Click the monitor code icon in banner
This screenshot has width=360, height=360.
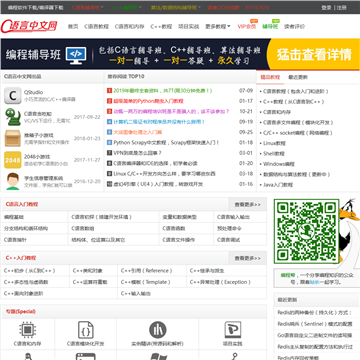76,55
